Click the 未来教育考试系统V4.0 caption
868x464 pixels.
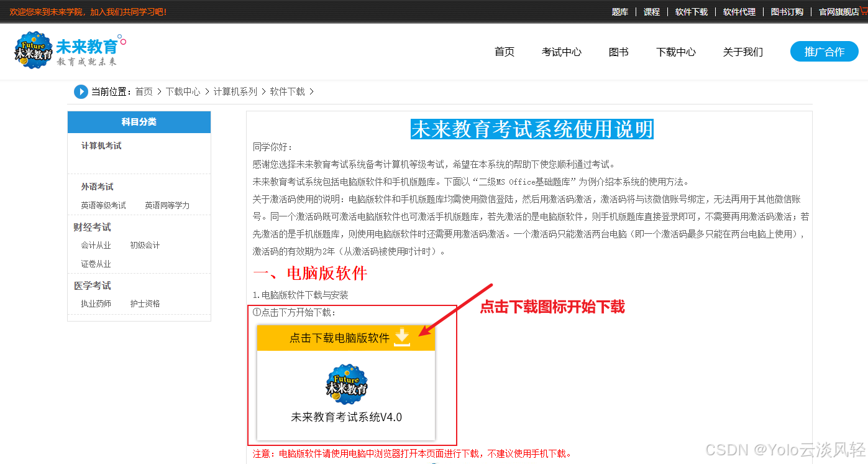(x=347, y=417)
